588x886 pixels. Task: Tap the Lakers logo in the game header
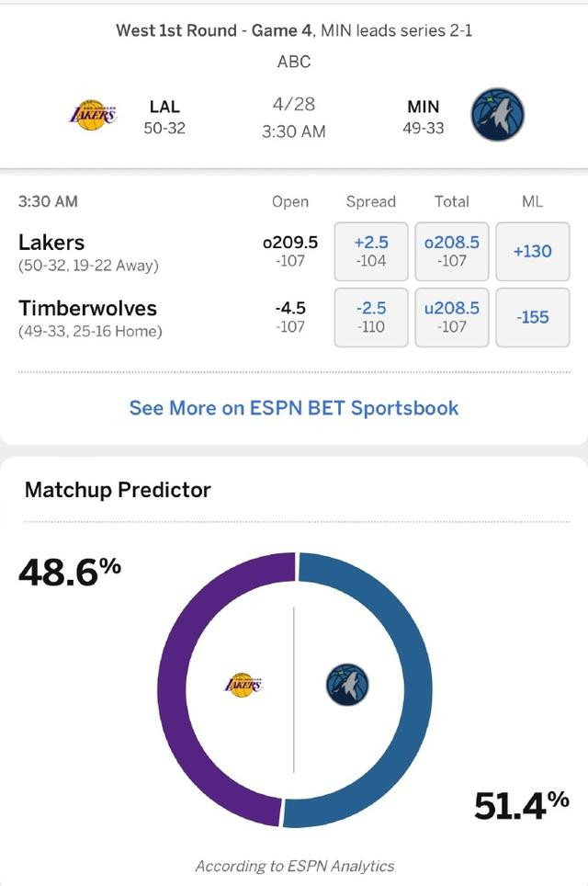click(x=93, y=115)
